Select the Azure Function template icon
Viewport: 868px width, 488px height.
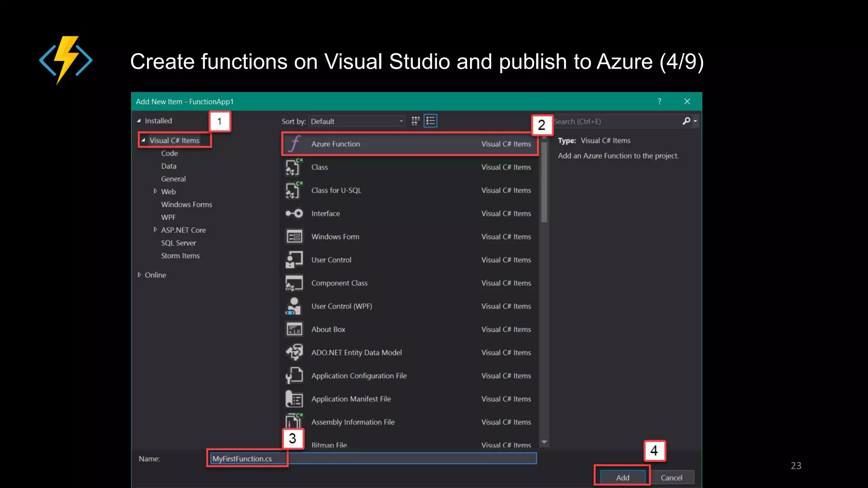pos(295,144)
